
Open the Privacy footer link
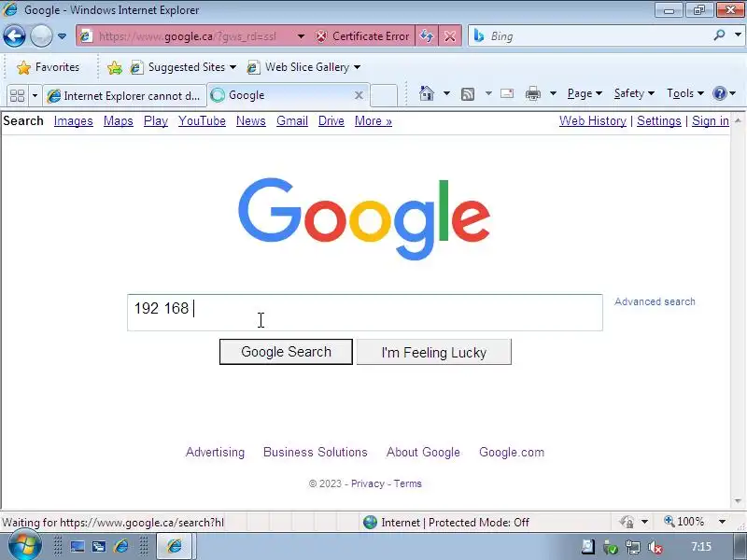tap(367, 483)
